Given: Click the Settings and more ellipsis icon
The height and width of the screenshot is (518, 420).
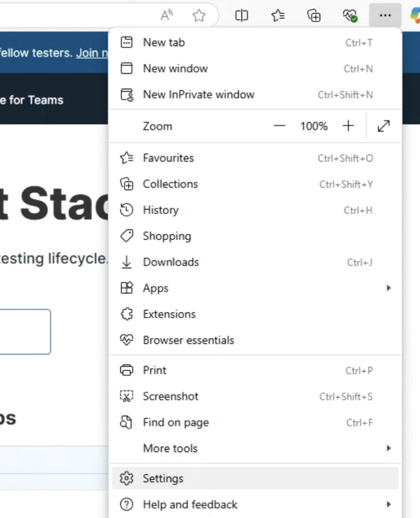Looking at the screenshot, I should pos(385,15).
